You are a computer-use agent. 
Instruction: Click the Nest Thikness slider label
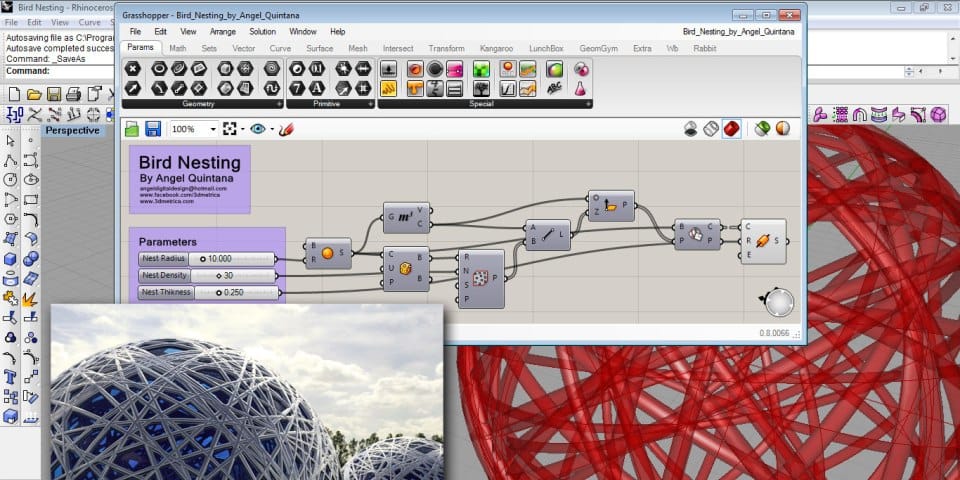coord(166,293)
